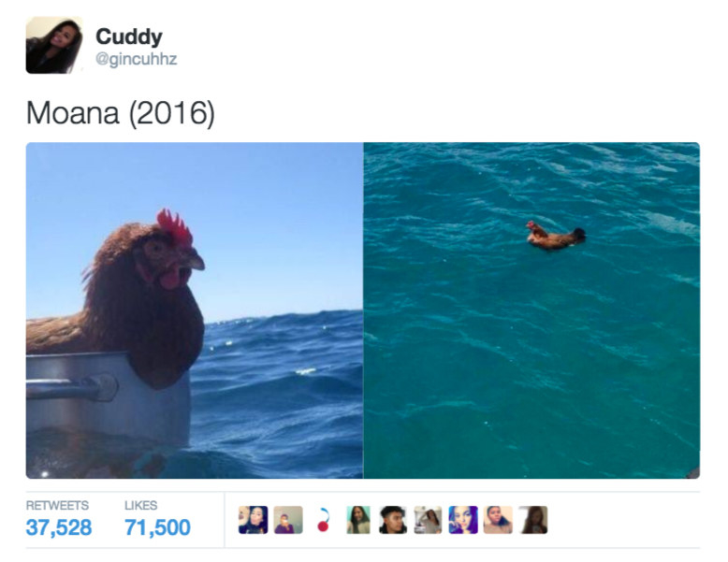Image resolution: width=728 pixels, height=562 pixels.
Task: Open the liker avatar with blue-purple tint
Action: click(463, 520)
